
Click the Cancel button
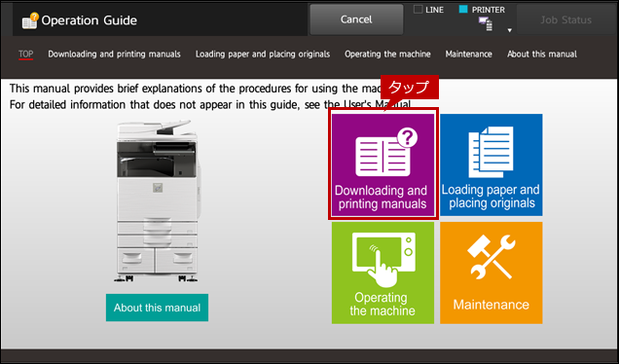click(x=356, y=19)
